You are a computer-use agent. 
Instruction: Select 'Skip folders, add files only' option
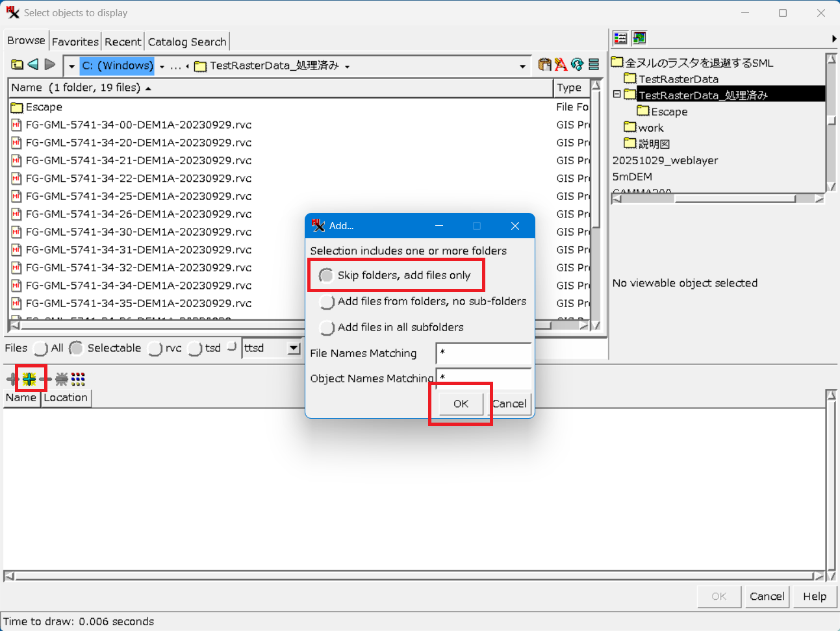tap(326, 276)
